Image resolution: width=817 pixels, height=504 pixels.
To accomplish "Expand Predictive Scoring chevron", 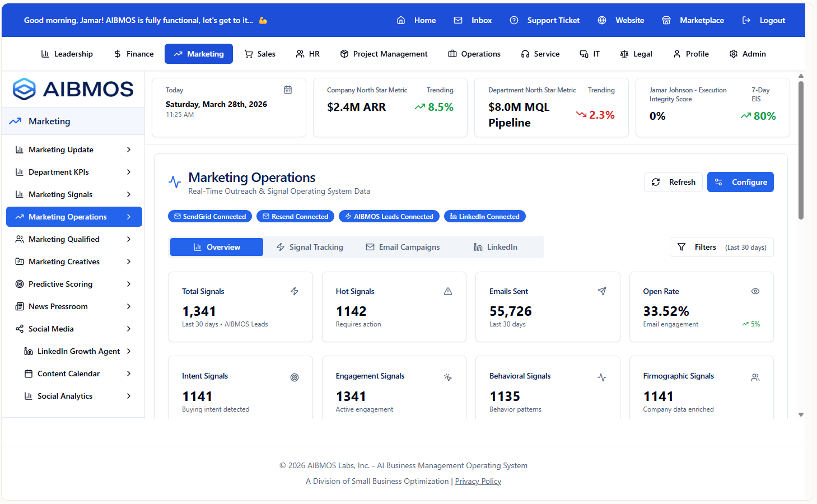I will point(129,284).
